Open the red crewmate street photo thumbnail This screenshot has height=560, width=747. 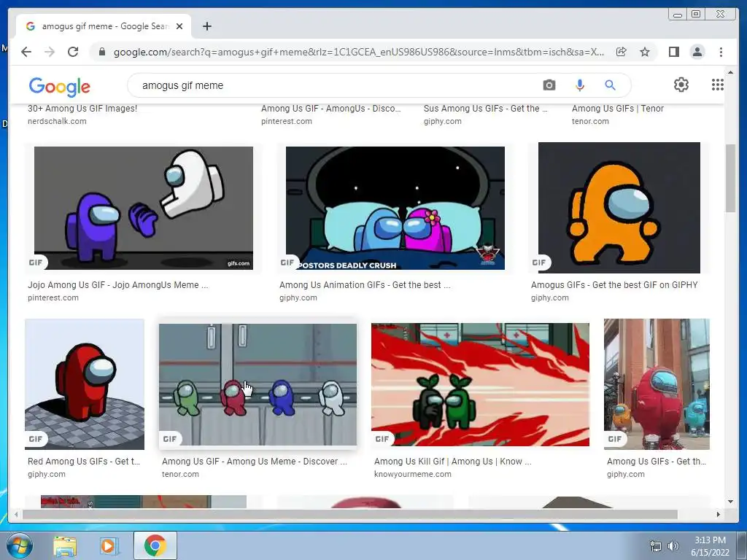[657, 384]
